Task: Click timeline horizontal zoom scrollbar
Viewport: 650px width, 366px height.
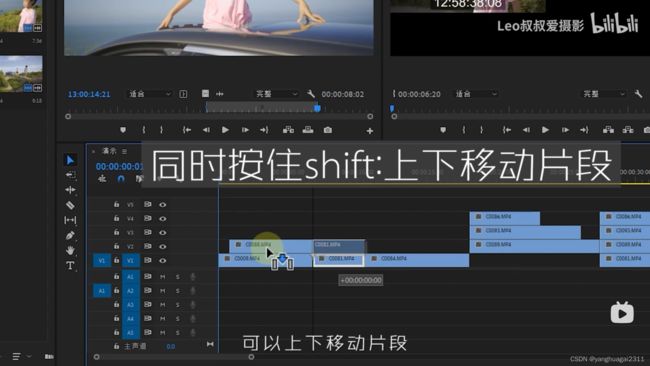Action: point(174,357)
